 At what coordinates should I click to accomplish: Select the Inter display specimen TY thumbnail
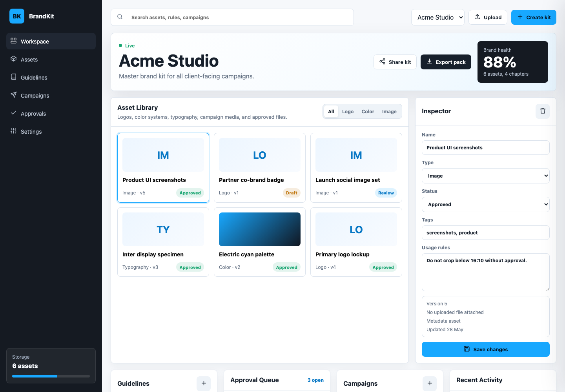pyautogui.click(x=163, y=229)
